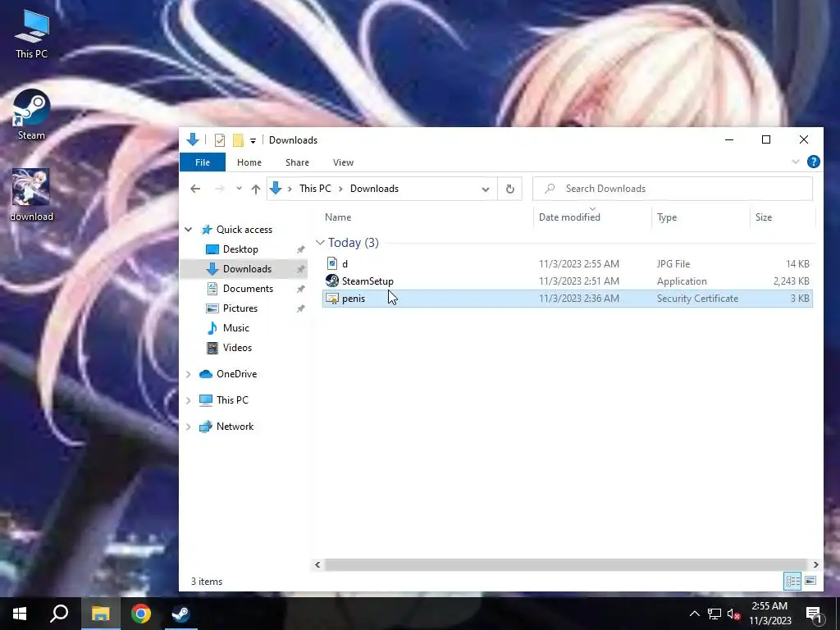Open taskbar Search
Viewport: 840px width, 630px height.
tap(59, 614)
